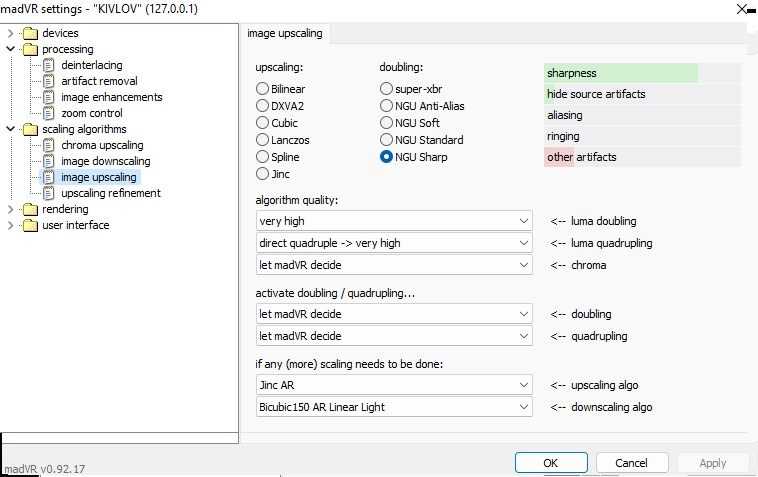Select the Lanczos upscaling radio button
This screenshot has width=758, height=477.
[262, 140]
